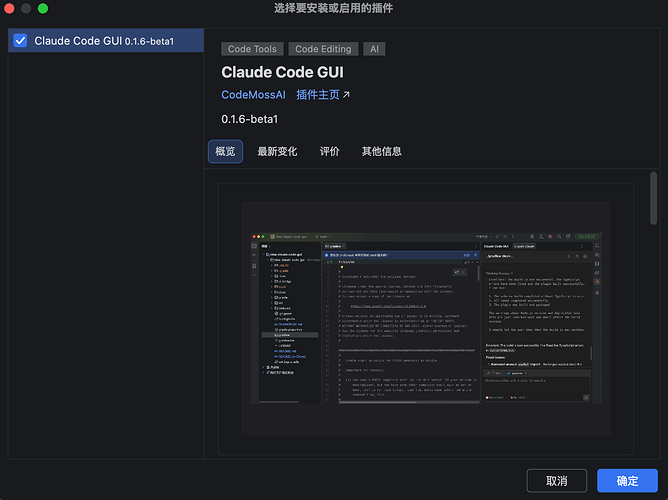The width and height of the screenshot is (668, 500).
Task: Switch to the 评价 tab
Action: (330, 152)
